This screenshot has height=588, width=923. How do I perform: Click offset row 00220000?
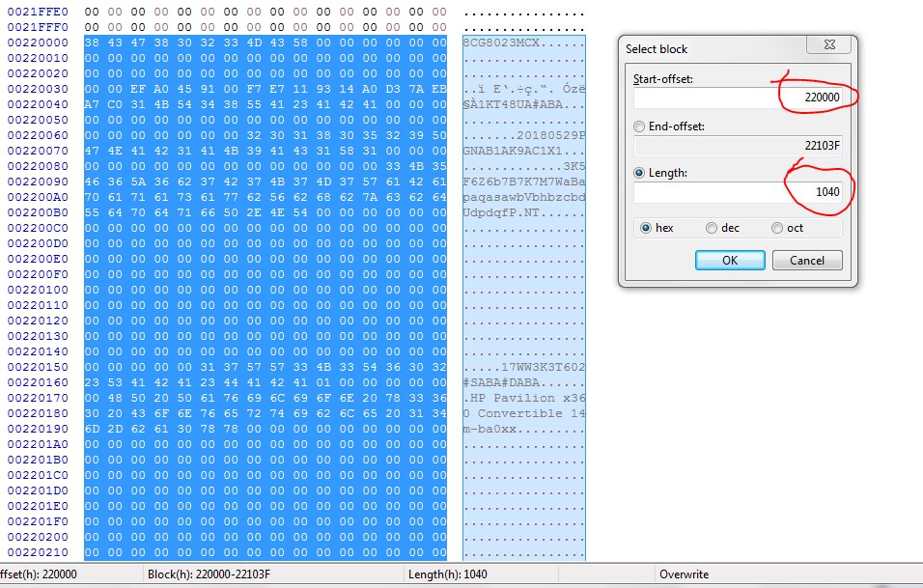click(38, 42)
